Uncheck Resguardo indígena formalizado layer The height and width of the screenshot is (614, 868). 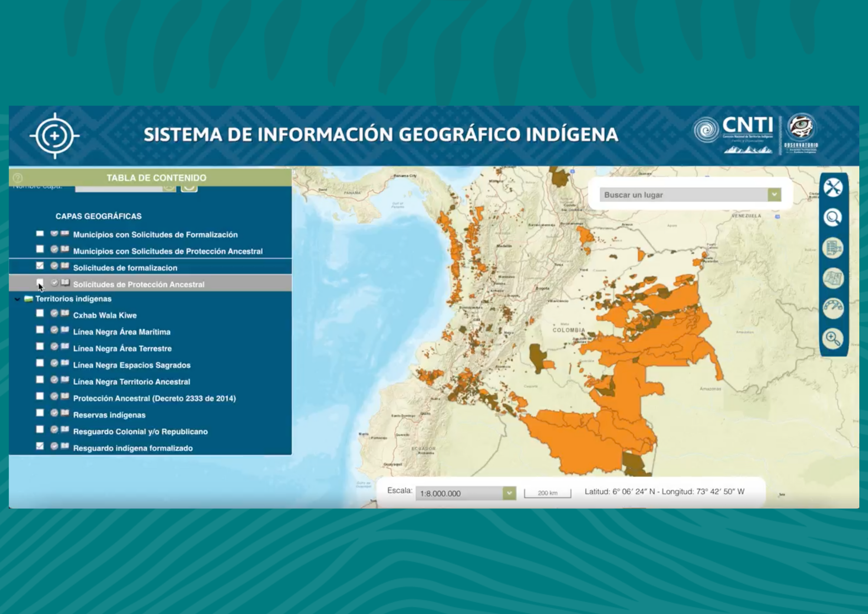coord(40,446)
